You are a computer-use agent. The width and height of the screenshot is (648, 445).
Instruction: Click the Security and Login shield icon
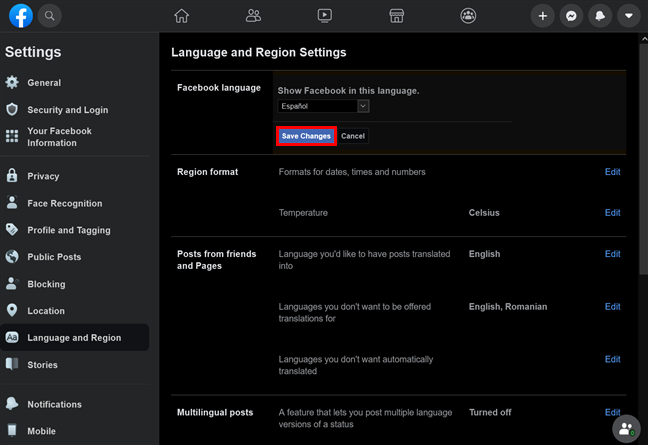pyautogui.click(x=12, y=109)
